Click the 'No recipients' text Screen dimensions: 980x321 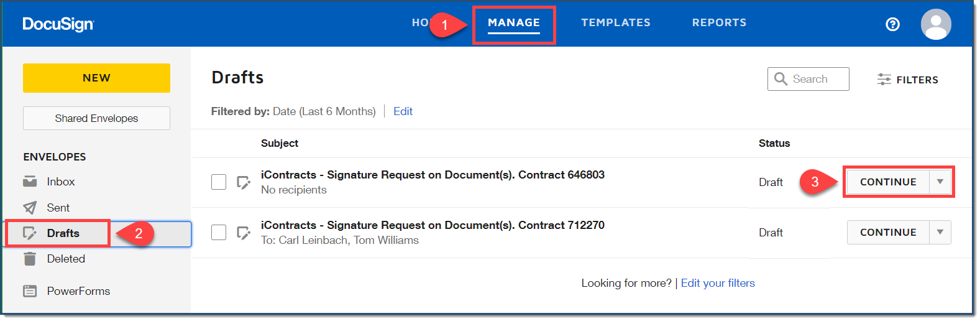pos(294,190)
